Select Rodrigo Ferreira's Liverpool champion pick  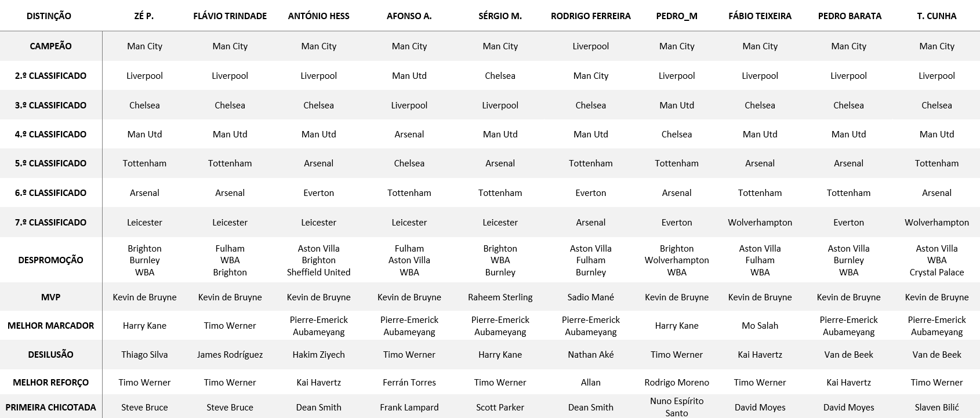pos(590,46)
